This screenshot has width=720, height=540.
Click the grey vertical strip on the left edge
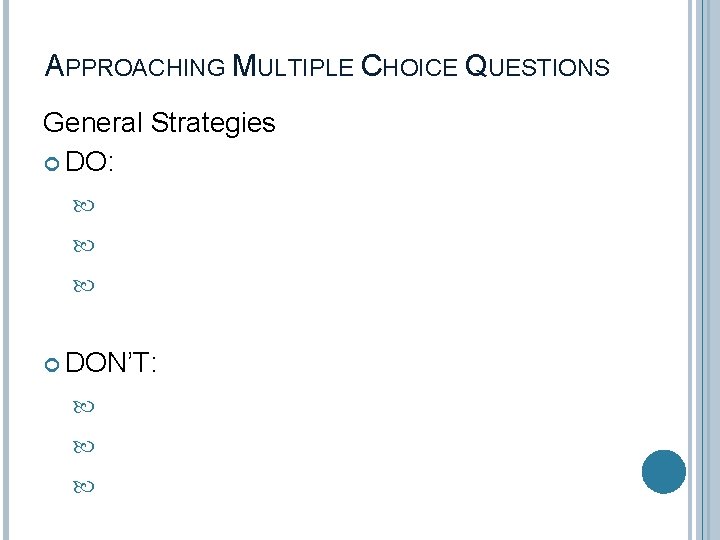point(3,270)
